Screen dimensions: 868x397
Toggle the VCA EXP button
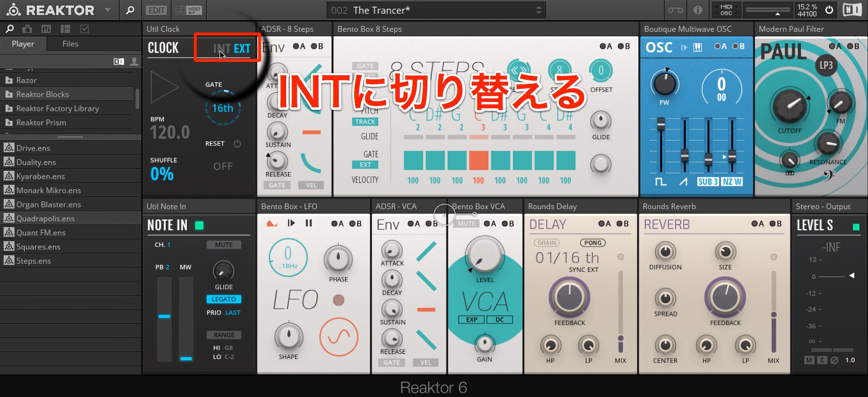[472, 320]
